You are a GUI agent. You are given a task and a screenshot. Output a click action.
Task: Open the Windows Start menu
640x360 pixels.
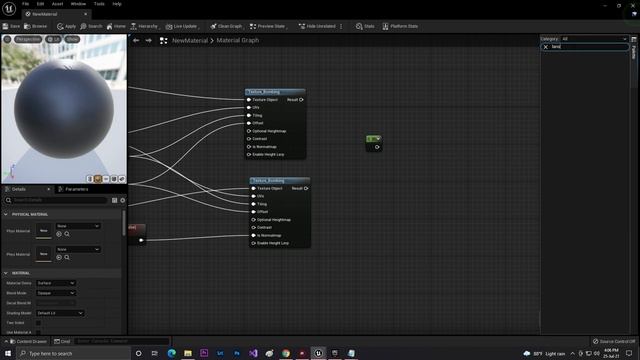[8, 353]
